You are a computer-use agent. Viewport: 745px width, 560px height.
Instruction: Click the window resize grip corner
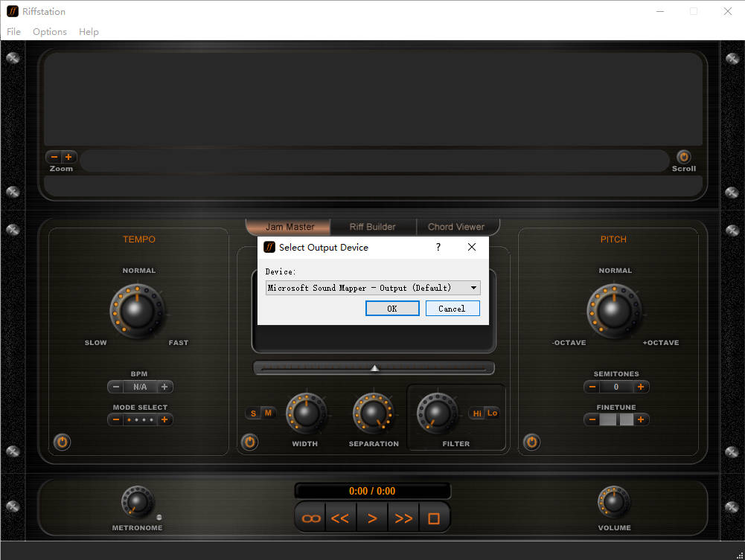[739, 555]
